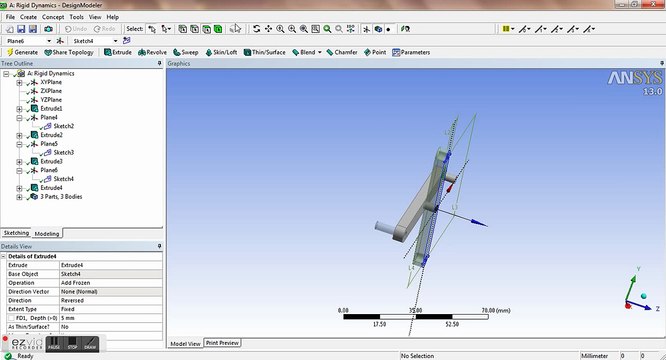Screen dimensions: 666x360
Task: Open the Concept menu
Action: pos(53,17)
